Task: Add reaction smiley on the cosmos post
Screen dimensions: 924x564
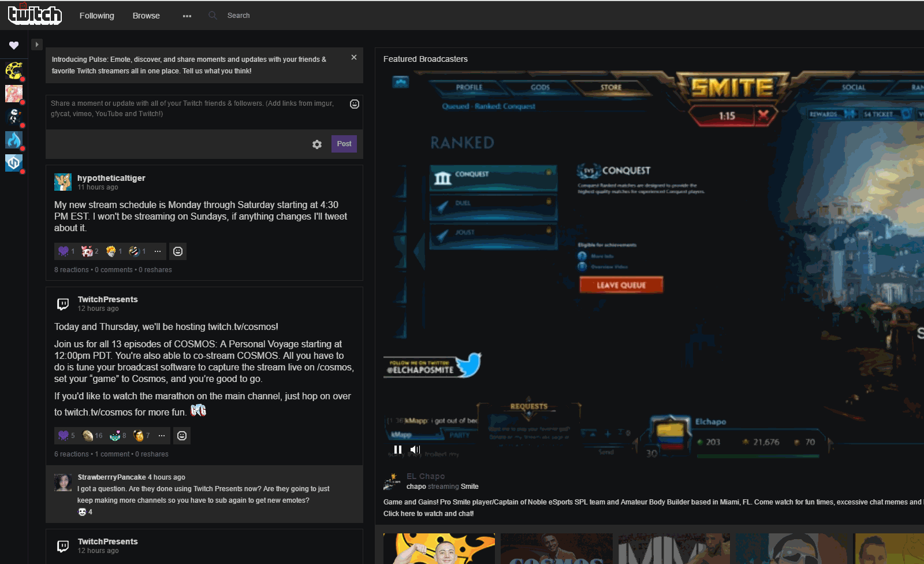Action: (182, 436)
